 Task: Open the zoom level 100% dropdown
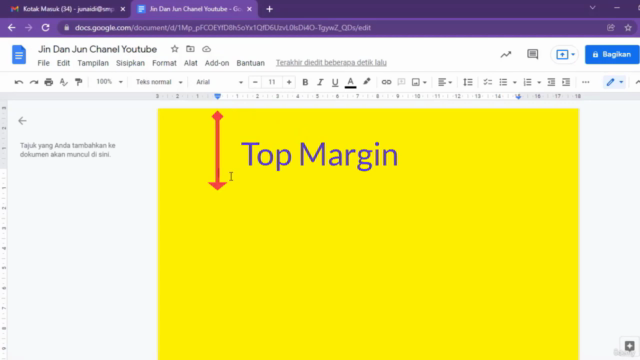tap(109, 82)
